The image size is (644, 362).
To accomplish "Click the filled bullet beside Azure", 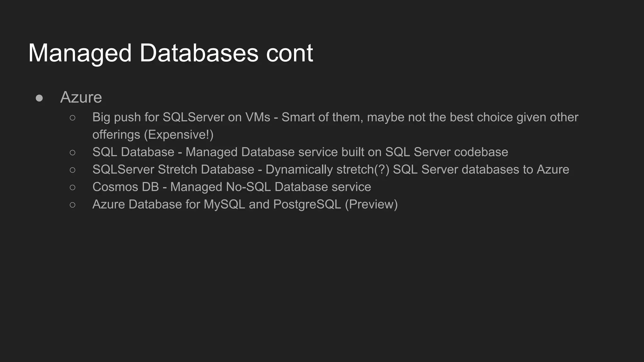I will [39, 98].
